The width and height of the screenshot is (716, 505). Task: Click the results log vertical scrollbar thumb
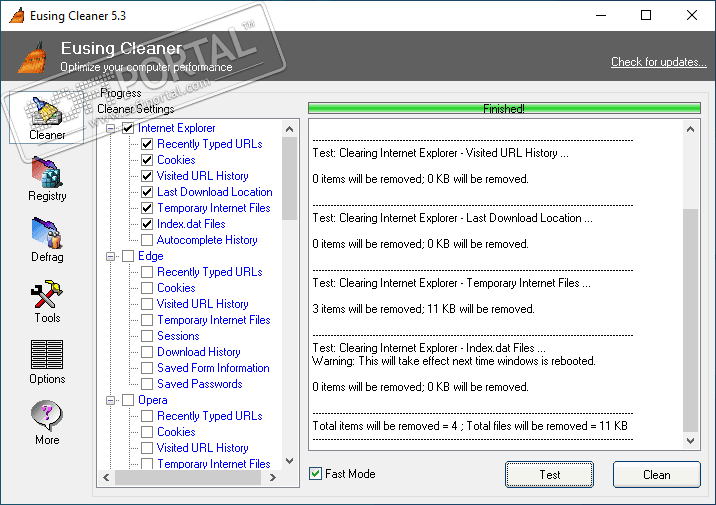tap(690, 320)
